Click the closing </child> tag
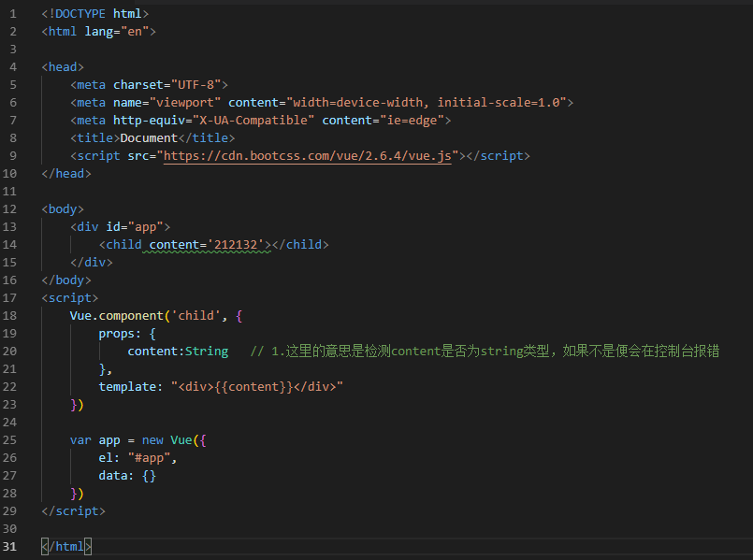Viewport: 753px width, 560px height. pos(300,245)
